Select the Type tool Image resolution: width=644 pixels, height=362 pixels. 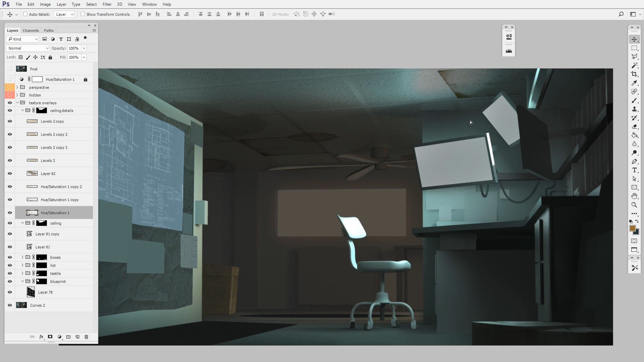(x=634, y=170)
